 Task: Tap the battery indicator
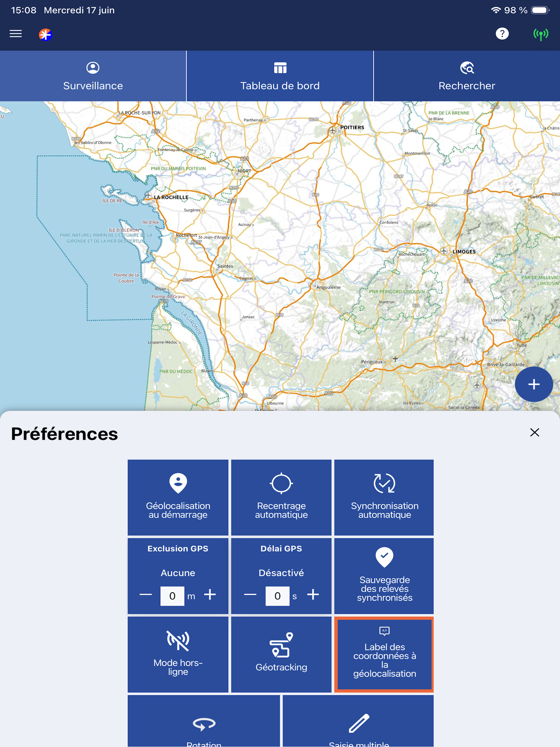pos(540,10)
